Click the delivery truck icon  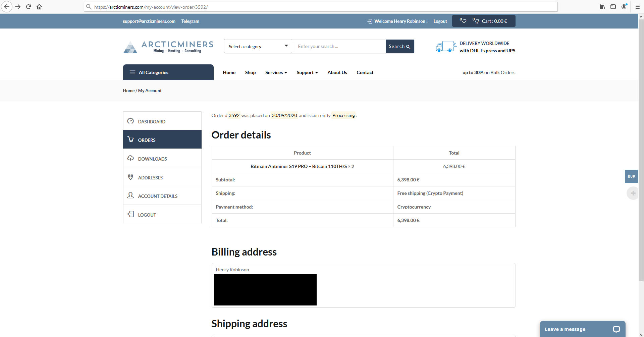pos(446,47)
